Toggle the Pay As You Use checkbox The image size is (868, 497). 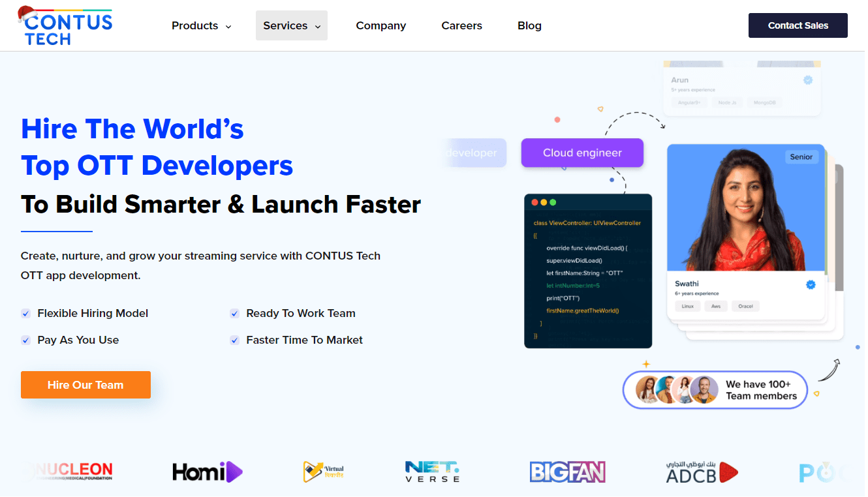25,340
